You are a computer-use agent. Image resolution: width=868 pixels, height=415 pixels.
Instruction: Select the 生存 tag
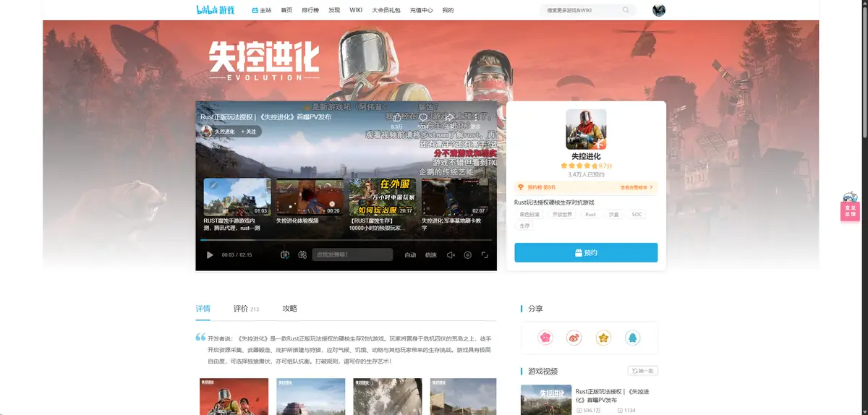point(524,226)
